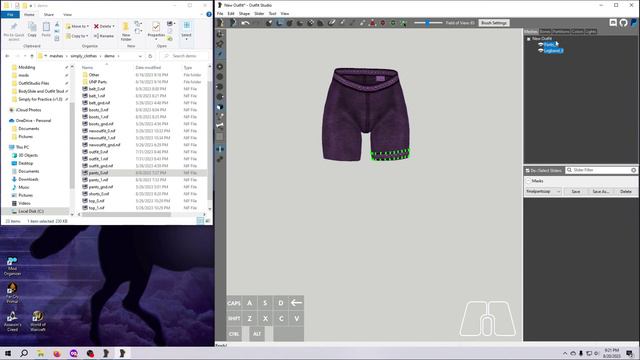
Task: Click the Refresh icon beside Explorer address bar
Action: click(150, 56)
